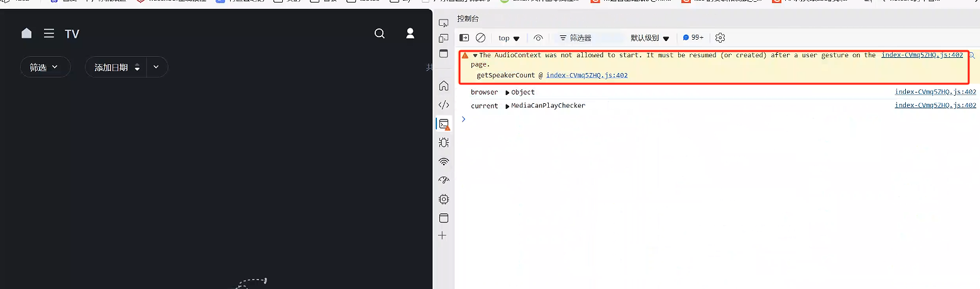Open the Network tool (wifi icon)

pyautogui.click(x=444, y=161)
